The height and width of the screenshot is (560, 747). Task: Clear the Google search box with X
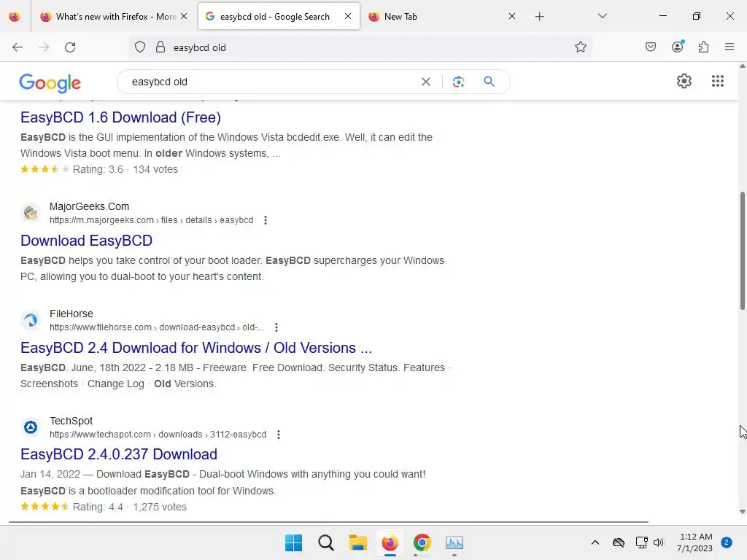[x=426, y=82]
